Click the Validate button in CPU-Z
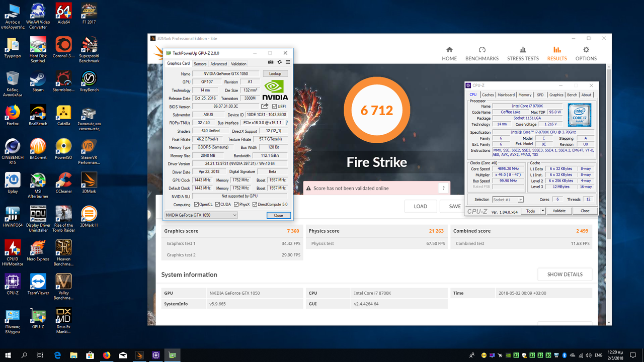This screenshot has height=362, width=644. click(559, 211)
